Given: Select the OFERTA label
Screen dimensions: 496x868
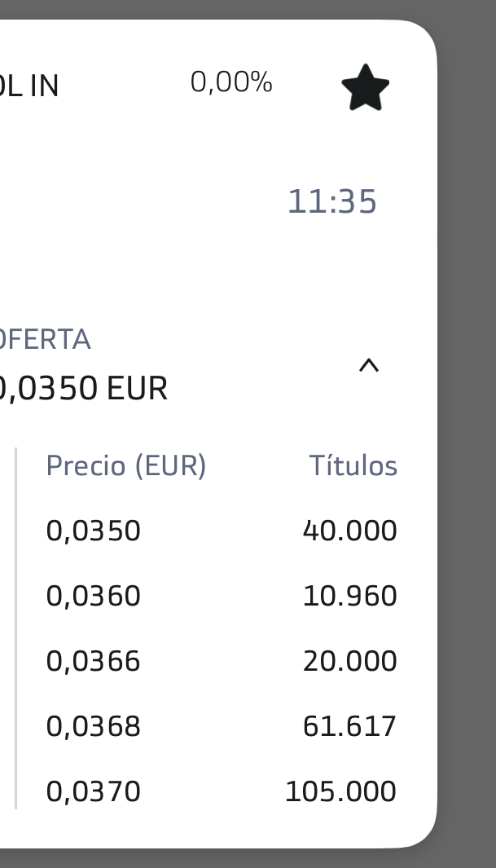Looking at the screenshot, I should [x=45, y=339].
